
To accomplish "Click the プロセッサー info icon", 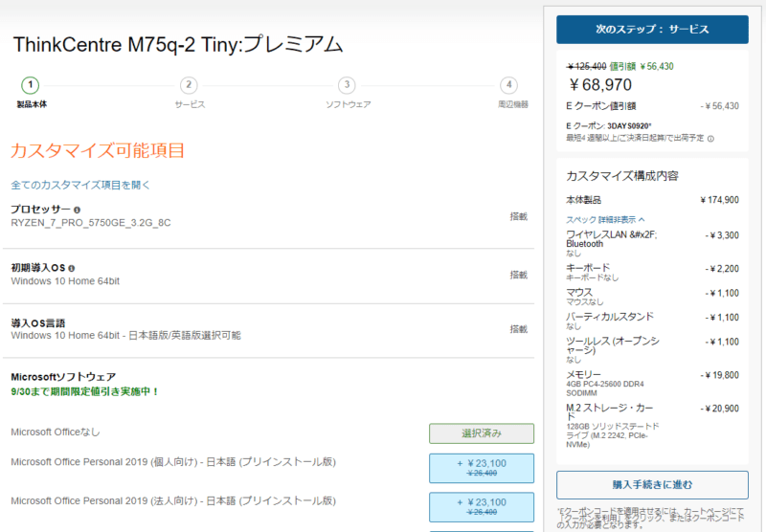I will point(77,210).
